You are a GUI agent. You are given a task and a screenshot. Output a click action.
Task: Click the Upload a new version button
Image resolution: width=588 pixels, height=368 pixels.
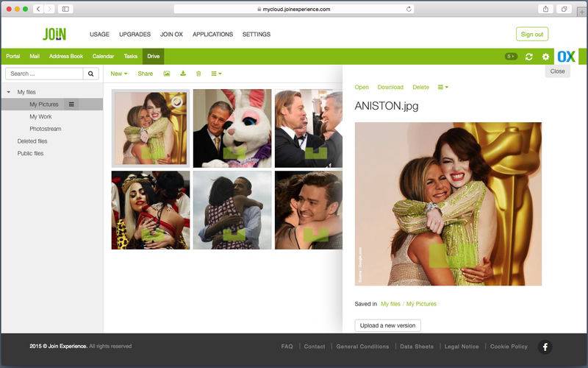[388, 325]
